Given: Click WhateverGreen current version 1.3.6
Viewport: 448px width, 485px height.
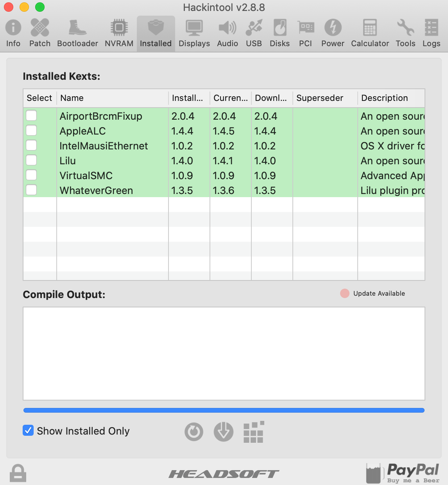Looking at the screenshot, I should point(224,190).
